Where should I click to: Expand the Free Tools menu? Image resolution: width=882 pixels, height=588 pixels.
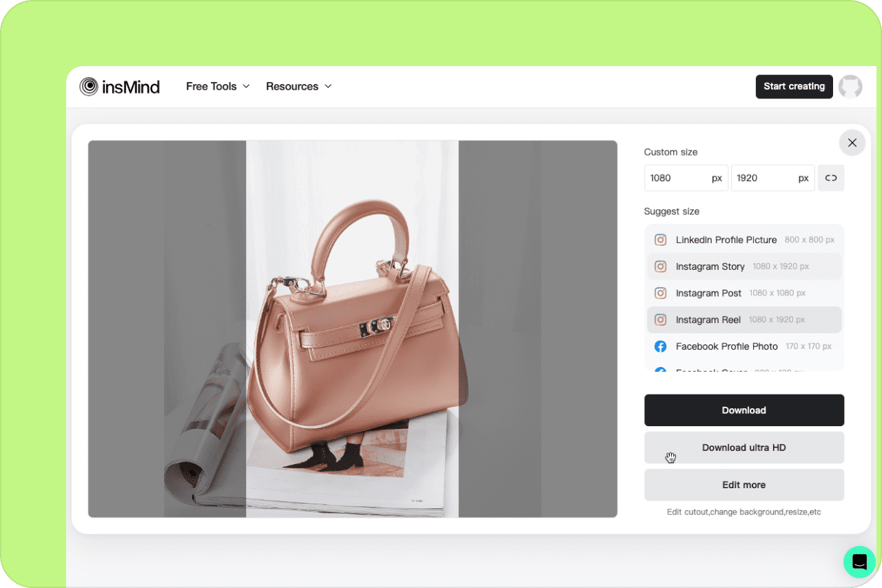pos(218,86)
